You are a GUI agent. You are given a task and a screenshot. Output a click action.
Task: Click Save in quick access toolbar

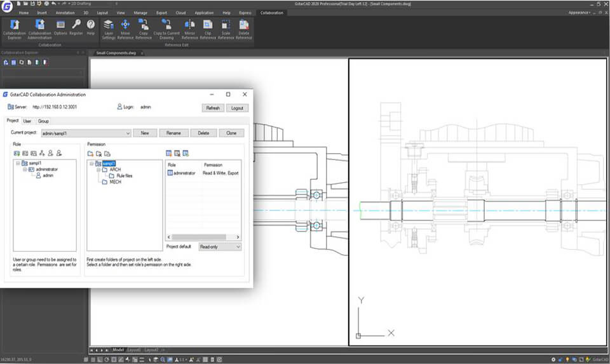[x=32, y=4]
